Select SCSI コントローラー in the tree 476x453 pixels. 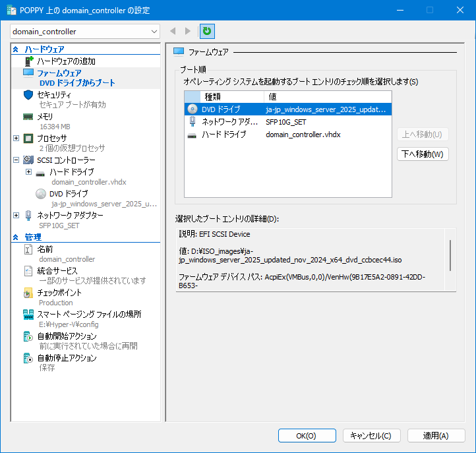click(66, 160)
